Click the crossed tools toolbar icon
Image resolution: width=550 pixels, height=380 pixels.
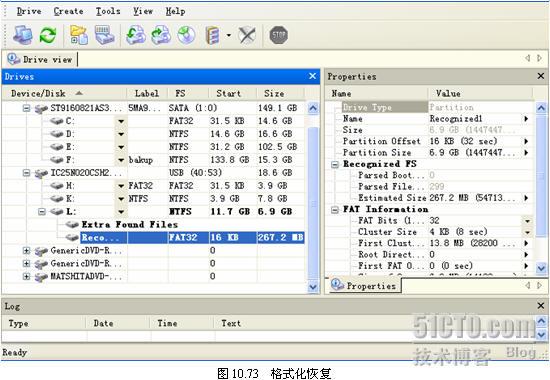point(247,35)
